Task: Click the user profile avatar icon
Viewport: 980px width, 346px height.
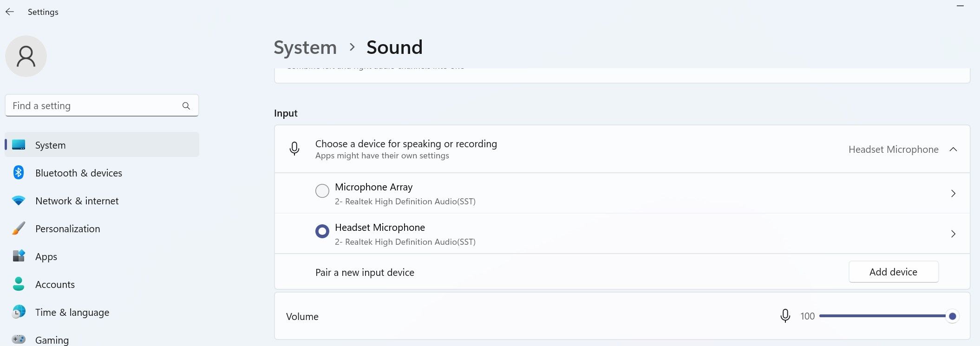Action: pos(26,56)
